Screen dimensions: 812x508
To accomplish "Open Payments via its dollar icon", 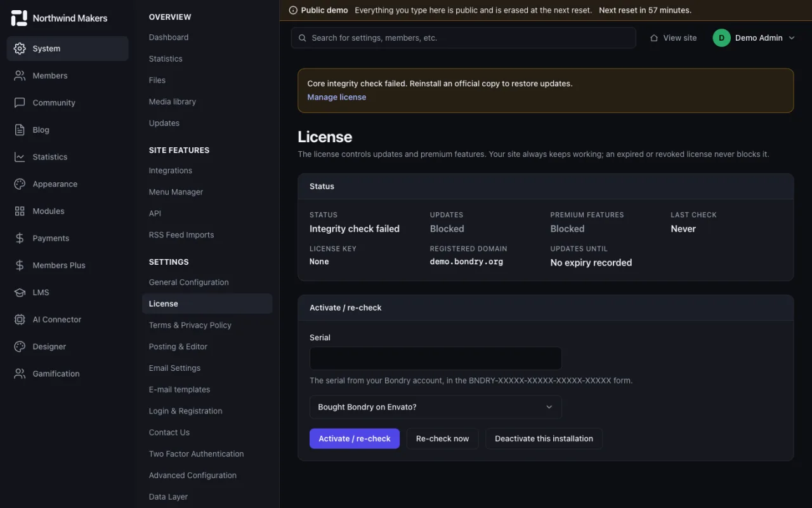I will tap(20, 238).
